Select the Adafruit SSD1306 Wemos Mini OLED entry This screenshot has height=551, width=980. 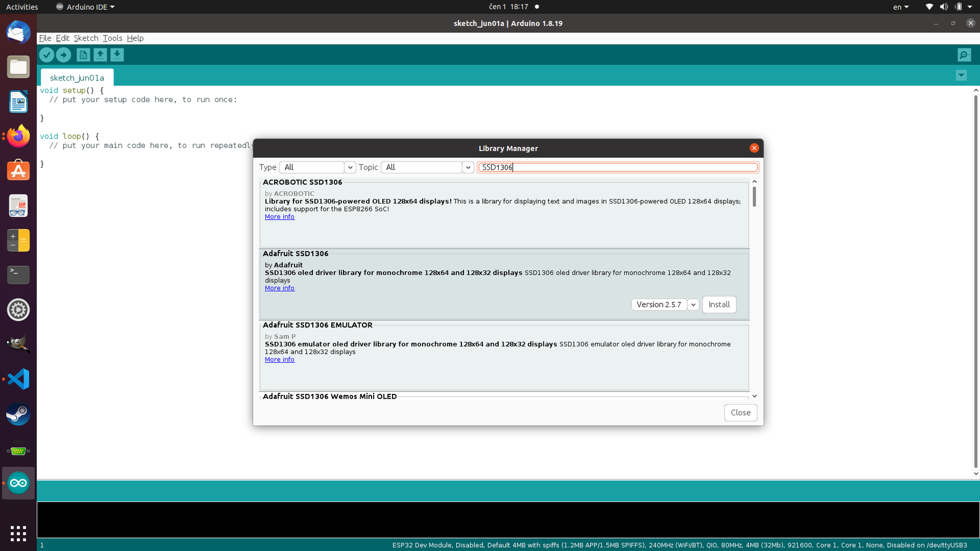[x=330, y=397]
